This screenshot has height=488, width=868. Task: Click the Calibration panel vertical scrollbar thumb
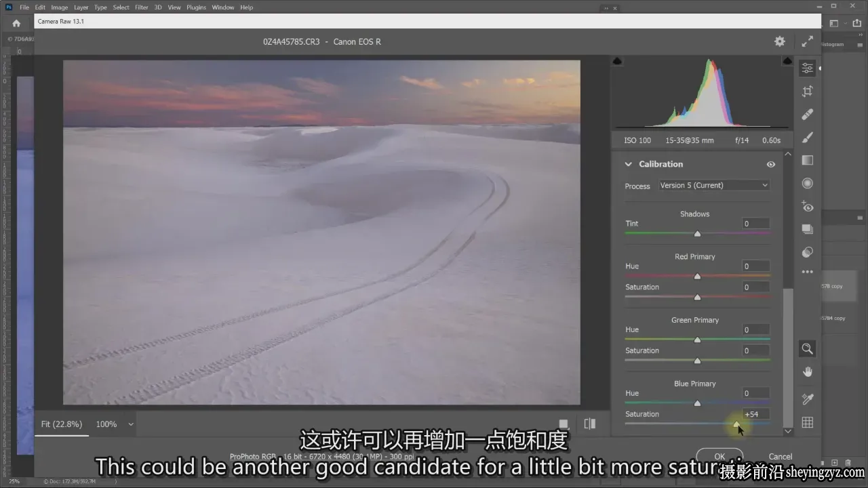point(787,357)
